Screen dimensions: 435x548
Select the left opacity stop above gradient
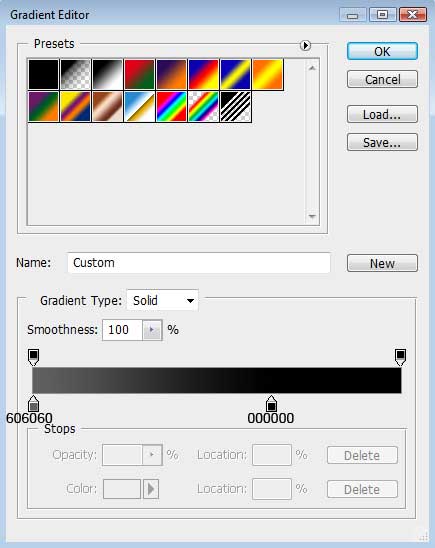click(x=33, y=357)
